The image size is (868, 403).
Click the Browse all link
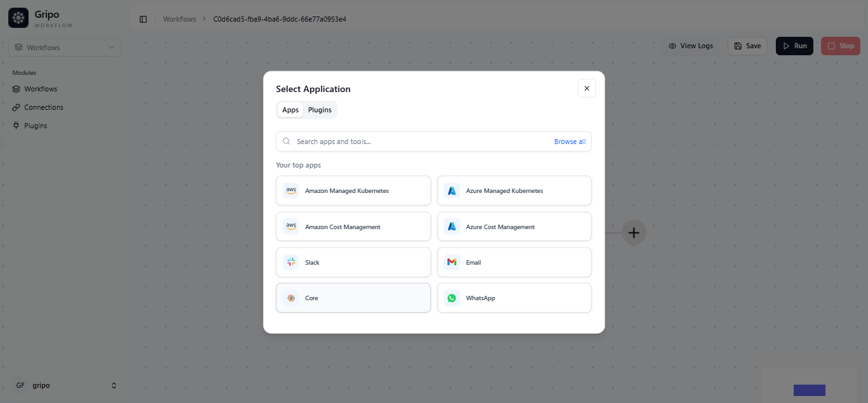point(569,142)
